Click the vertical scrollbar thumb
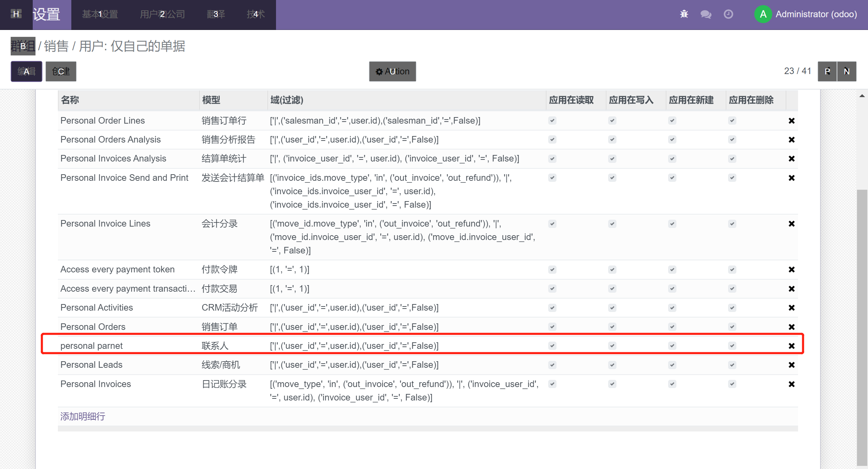The image size is (868, 469). tap(862, 327)
